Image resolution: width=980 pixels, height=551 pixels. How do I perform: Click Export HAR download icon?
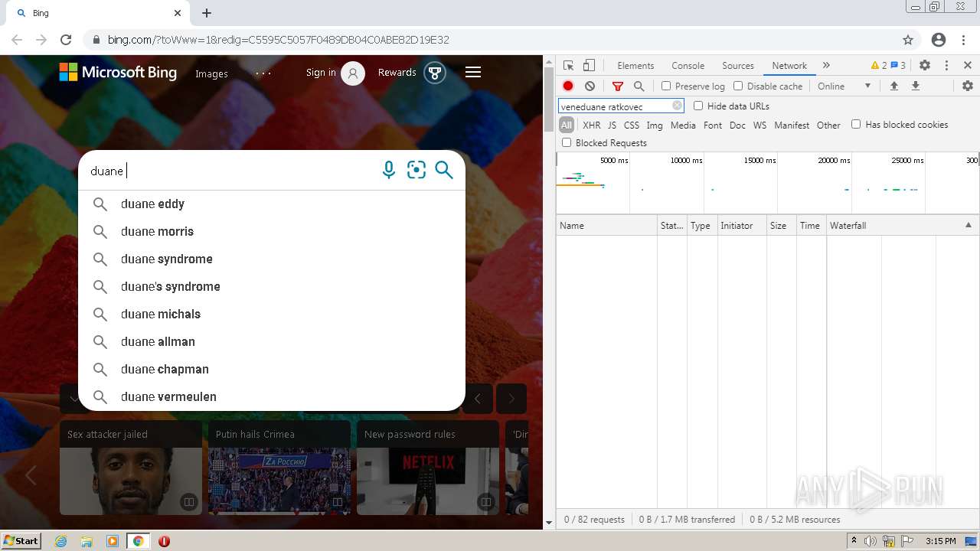point(915,86)
